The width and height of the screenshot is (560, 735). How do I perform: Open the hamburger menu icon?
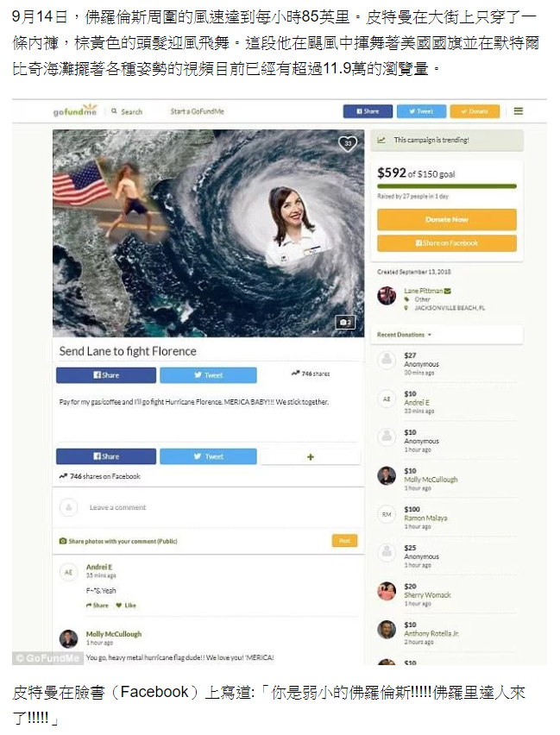pos(519,111)
